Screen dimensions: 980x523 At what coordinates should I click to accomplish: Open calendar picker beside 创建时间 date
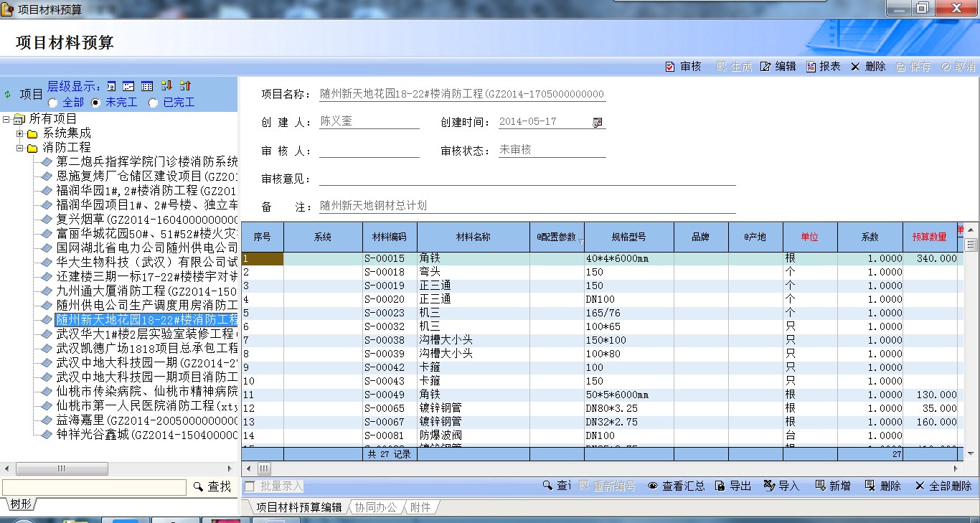[x=597, y=122]
